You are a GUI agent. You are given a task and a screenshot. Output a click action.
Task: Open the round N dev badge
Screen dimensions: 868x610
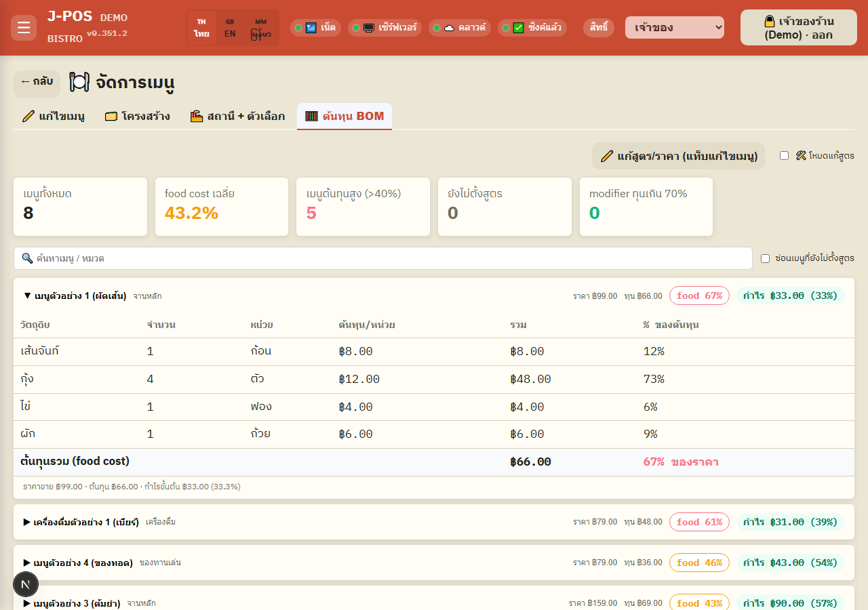click(x=26, y=584)
